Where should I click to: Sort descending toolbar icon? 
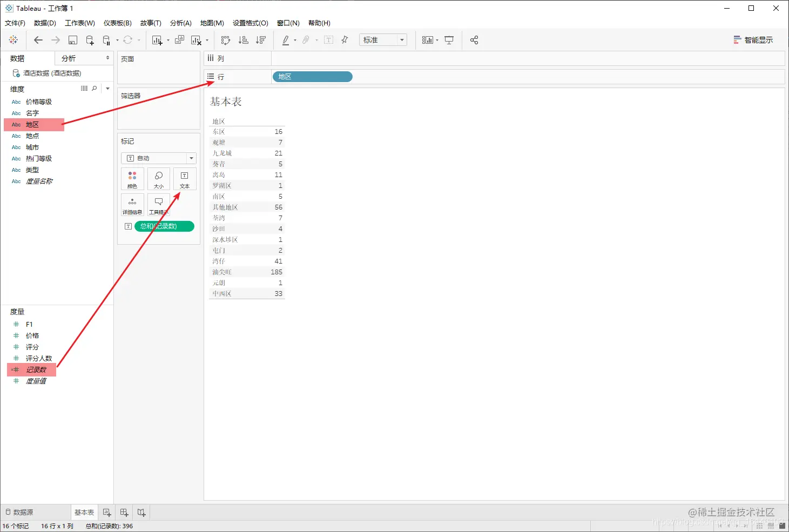[261, 40]
